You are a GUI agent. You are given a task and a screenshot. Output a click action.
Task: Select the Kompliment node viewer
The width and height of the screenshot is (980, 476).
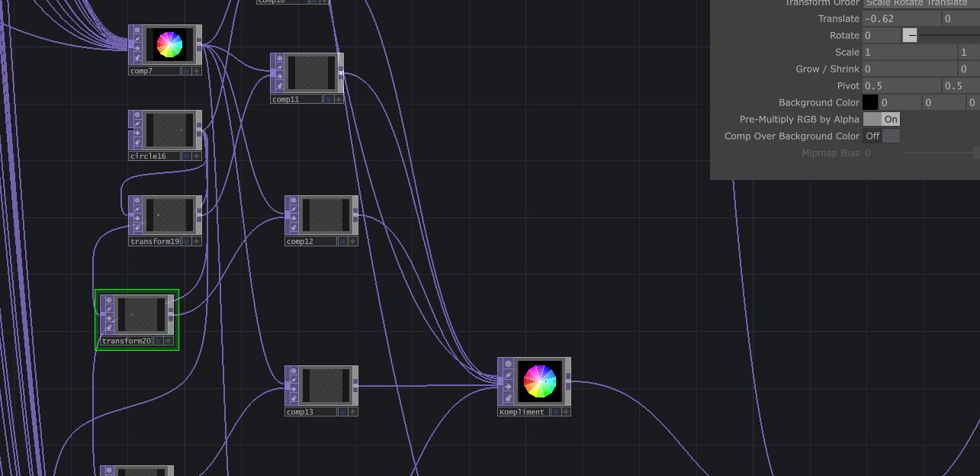pos(538,381)
